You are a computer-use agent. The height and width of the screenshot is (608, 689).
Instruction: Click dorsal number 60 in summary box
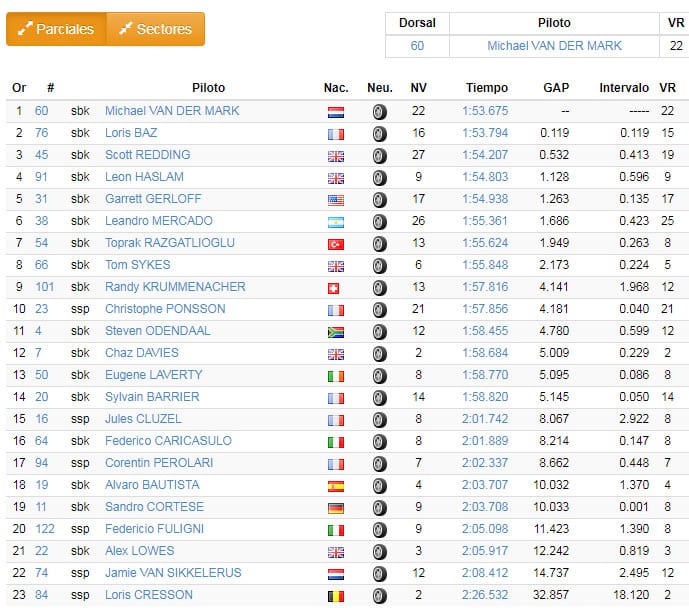(417, 46)
